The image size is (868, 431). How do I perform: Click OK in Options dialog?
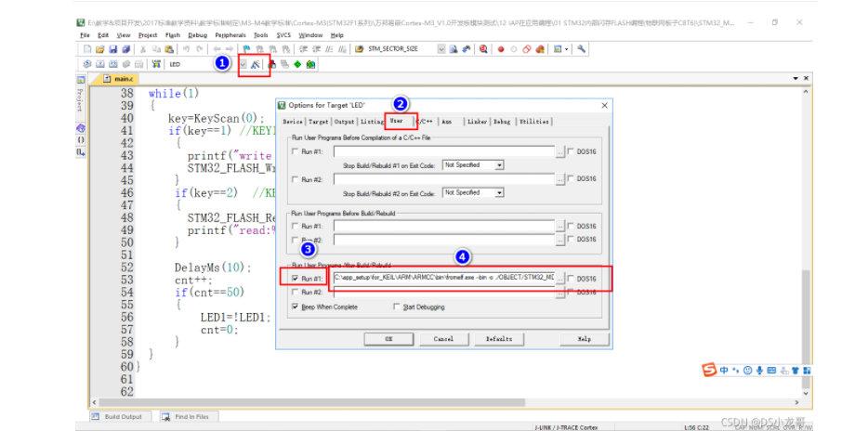tap(388, 339)
